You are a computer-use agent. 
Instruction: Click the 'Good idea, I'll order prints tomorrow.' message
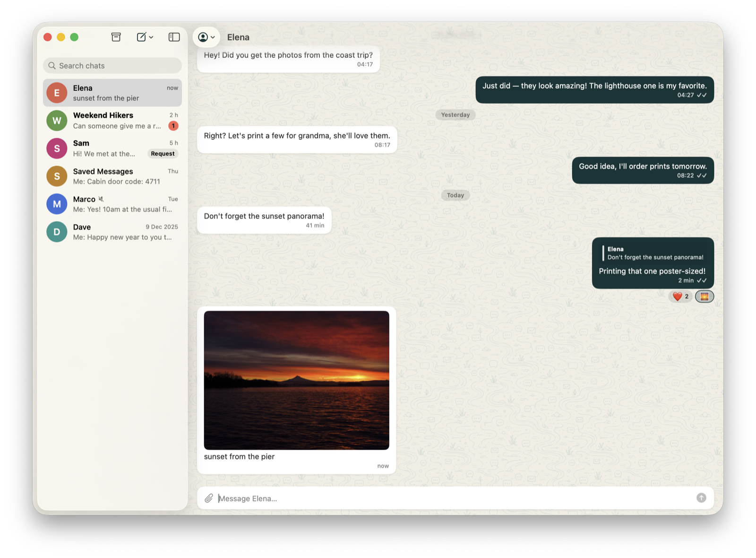(x=643, y=170)
